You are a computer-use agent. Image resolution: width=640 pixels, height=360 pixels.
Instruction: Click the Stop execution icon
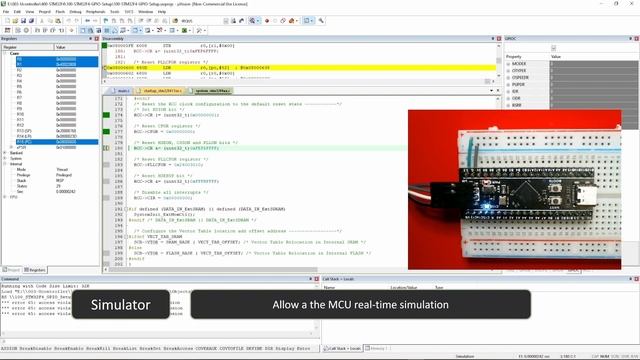(x=26, y=30)
